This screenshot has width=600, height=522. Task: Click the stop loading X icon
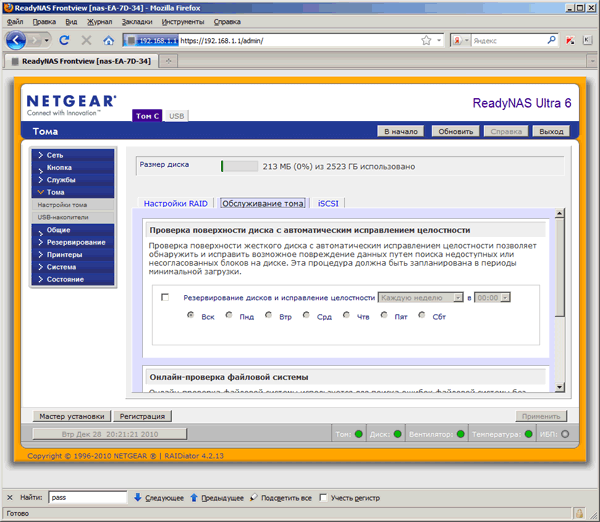[x=86, y=40]
